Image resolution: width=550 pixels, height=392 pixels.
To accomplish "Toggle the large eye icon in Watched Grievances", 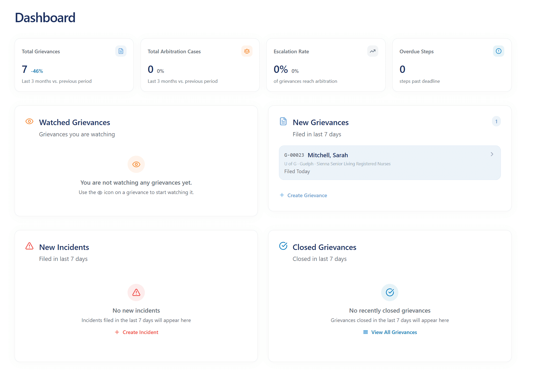I will click(x=136, y=164).
